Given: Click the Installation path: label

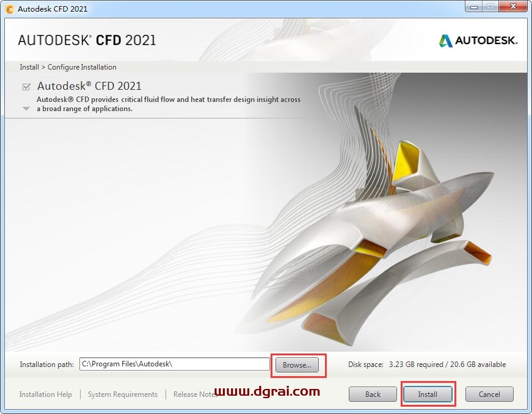Looking at the screenshot, I should [47, 365].
